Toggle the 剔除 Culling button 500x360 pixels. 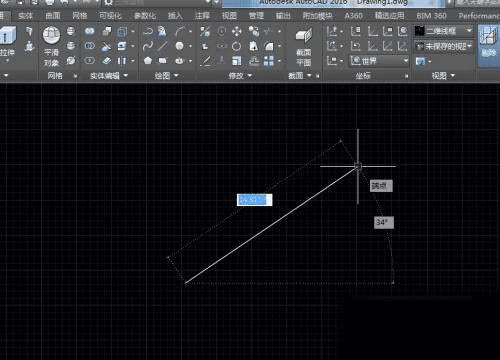489,46
